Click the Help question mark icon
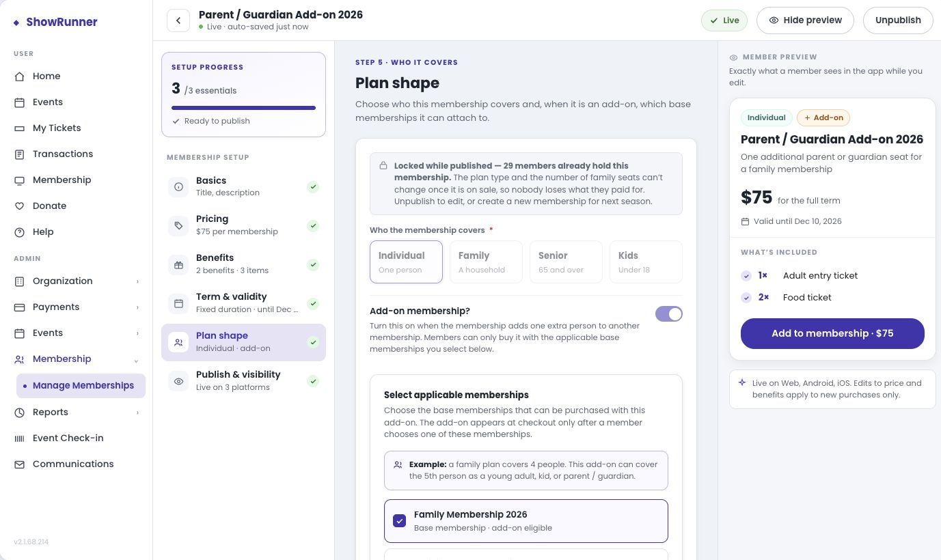 coord(20,232)
